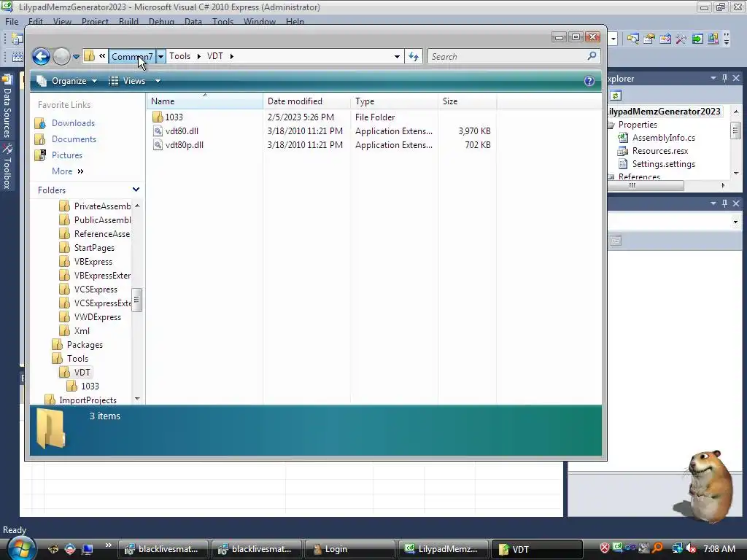Viewport: 747px width, 560px height.
Task: Open the Edit menu in Visual C#
Action: click(x=36, y=21)
